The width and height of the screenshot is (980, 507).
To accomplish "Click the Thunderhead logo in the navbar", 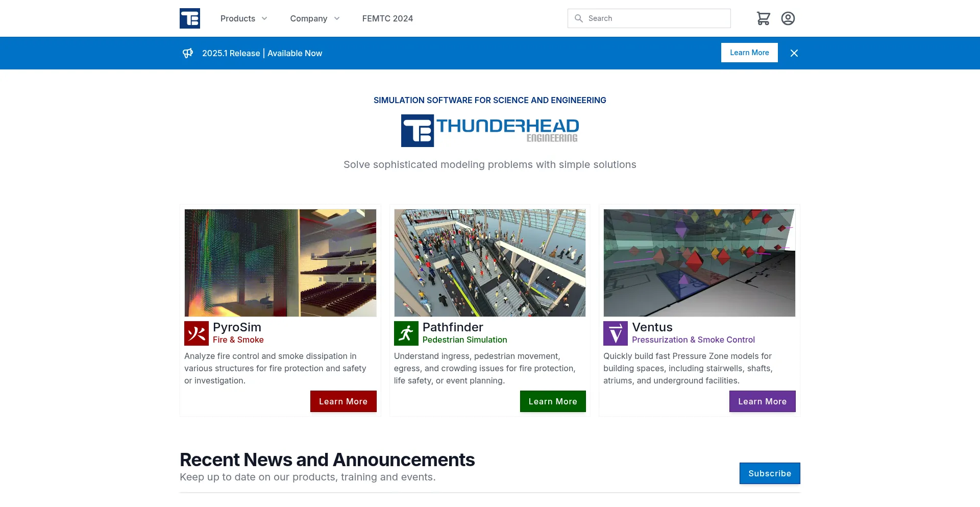I will [x=190, y=18].
